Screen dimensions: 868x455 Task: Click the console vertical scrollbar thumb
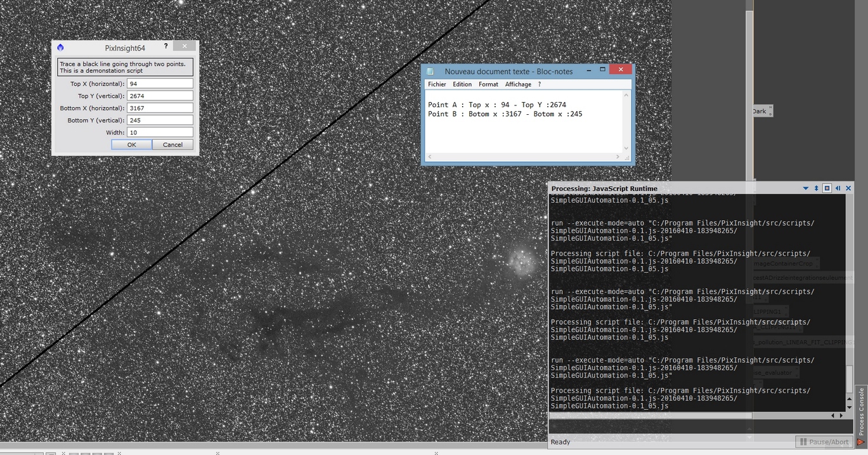(x=849, y=379)
